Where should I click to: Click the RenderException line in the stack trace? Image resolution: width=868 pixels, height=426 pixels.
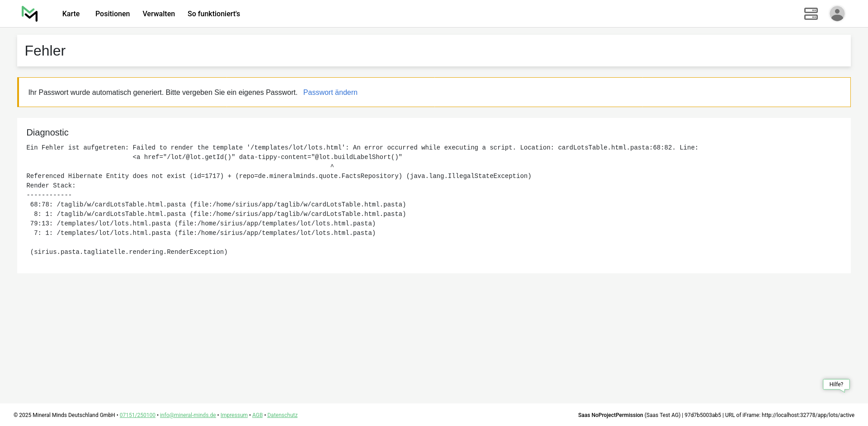(x=129, y=252)
